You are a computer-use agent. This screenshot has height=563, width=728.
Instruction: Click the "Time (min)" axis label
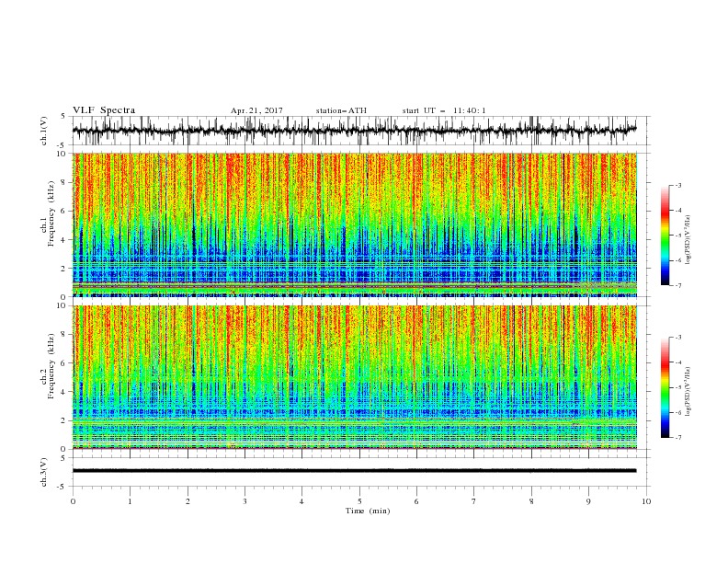coord(368,511)
